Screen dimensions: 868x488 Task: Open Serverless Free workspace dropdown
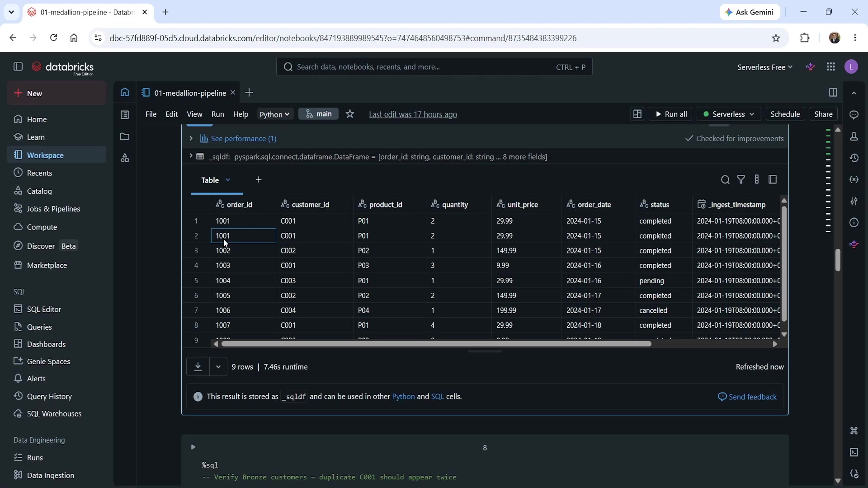[x=765, y=67]
